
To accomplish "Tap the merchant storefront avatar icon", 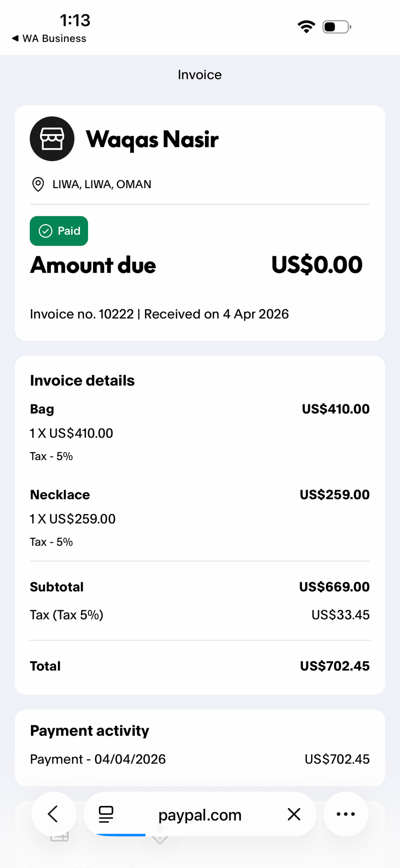I will [x=52, y=139].
